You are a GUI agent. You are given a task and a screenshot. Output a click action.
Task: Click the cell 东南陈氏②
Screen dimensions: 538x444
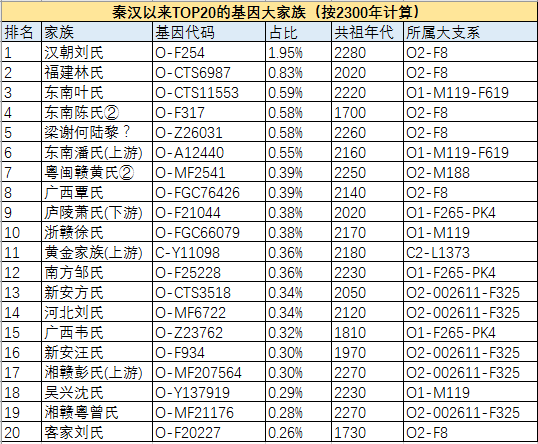[x=97, y=113]
